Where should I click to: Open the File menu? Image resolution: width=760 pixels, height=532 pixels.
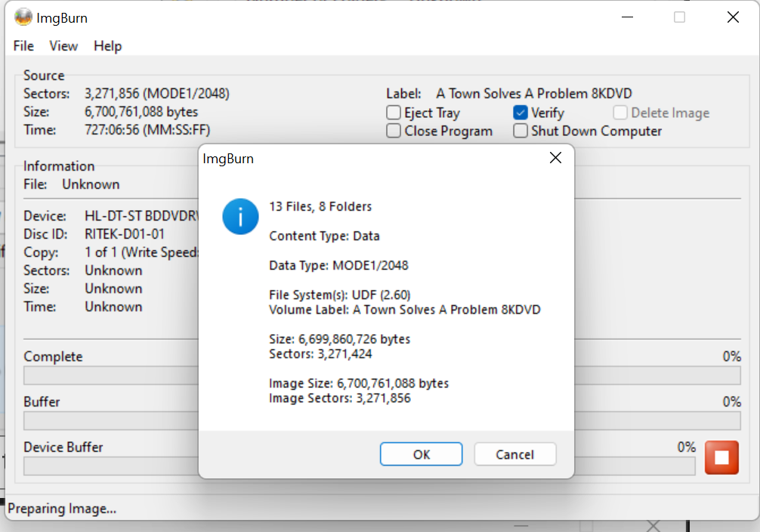[23, 46]
